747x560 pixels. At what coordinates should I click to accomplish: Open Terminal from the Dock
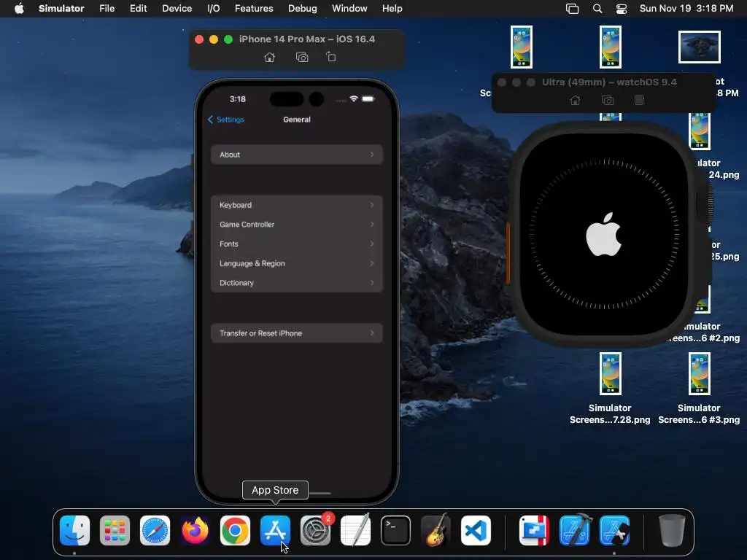[395, 530]
